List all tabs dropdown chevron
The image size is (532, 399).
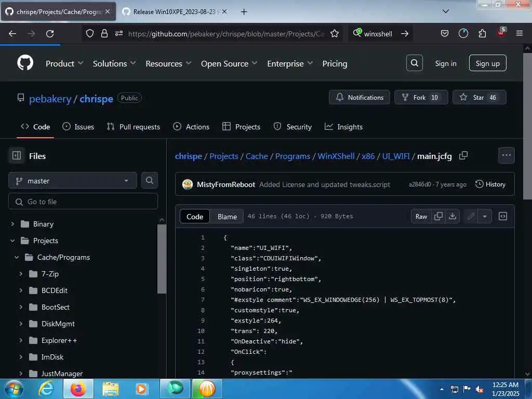pyautogui.click(x=446, y=11)
